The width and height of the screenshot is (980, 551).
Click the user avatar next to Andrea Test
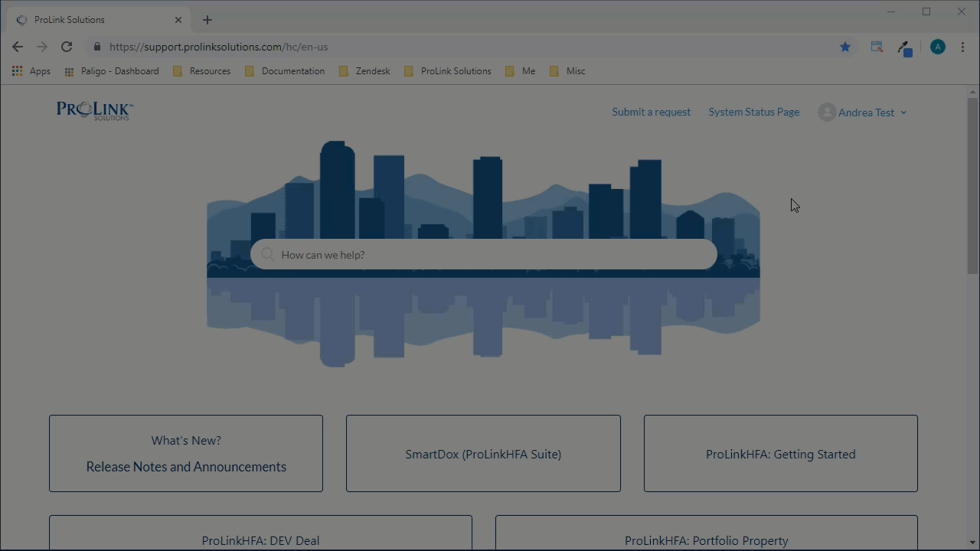coord(826,112)
